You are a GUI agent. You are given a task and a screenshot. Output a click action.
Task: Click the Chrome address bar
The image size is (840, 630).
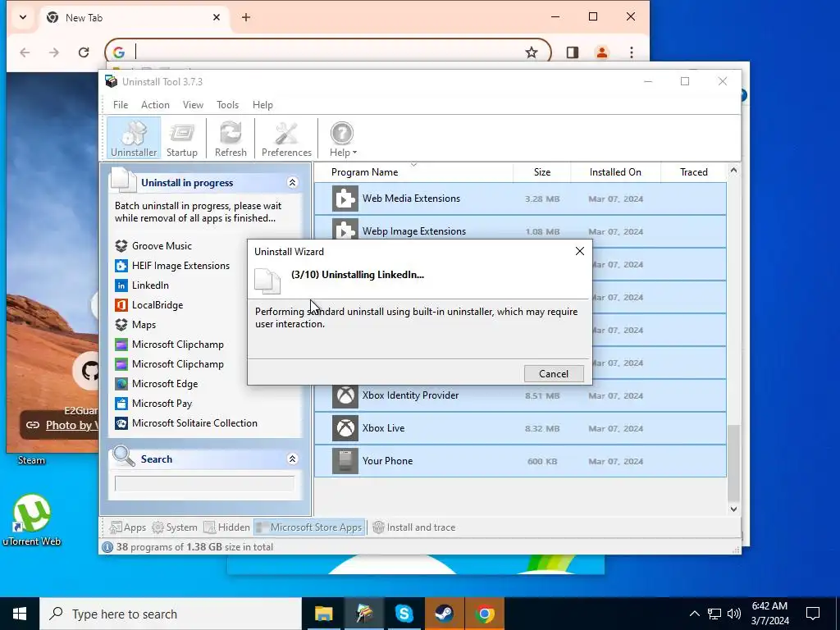pos(326,52)
